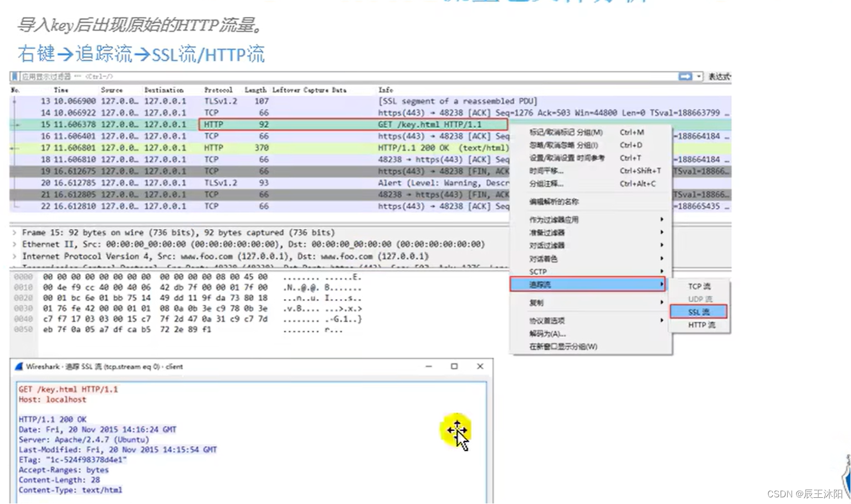Select packet 21 TCP row
This screenshot has height=504, width=851.
259,194
